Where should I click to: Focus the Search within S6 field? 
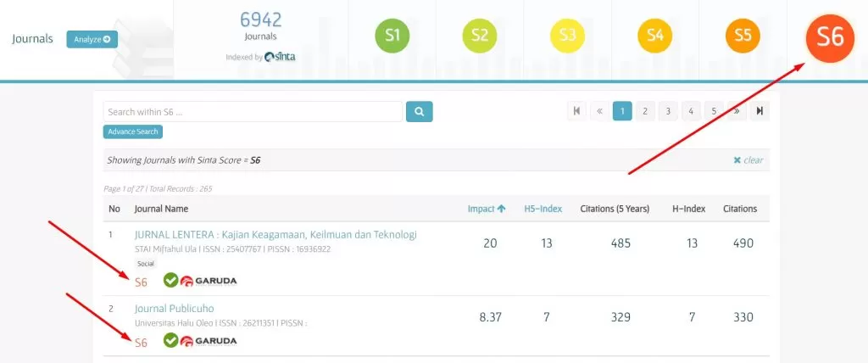point(253,112)
